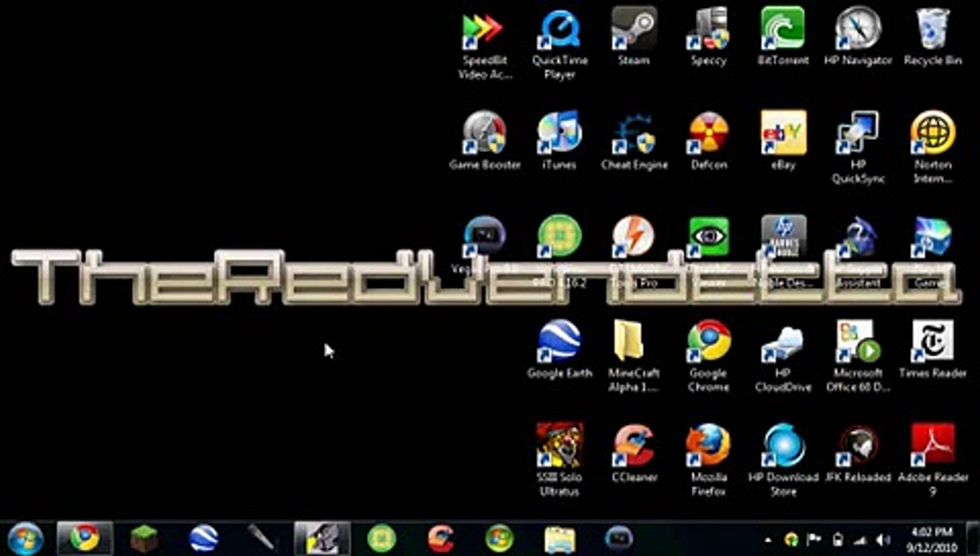Open the Windows Start menu orb
Screen dimensions: 980x556
click(x=25, y=538)
